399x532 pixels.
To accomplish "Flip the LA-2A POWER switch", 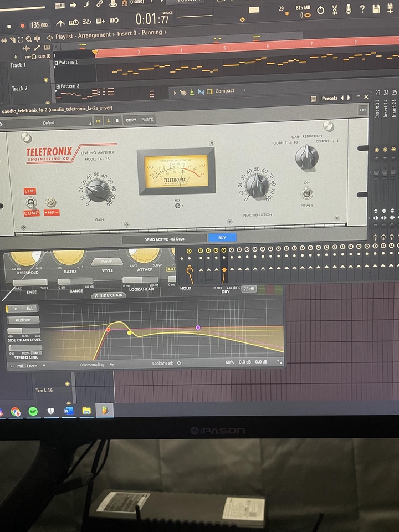I will pos(306,193).
